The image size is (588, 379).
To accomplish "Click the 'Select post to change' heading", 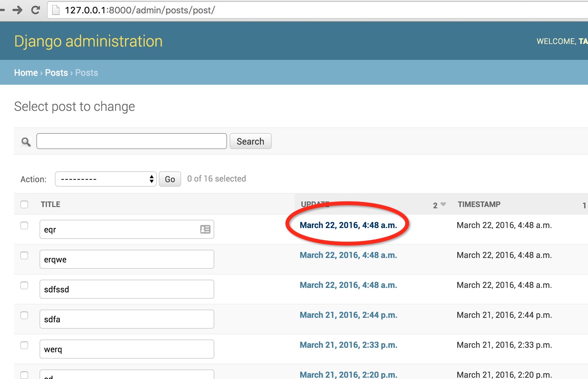I will tap(75, 106).
